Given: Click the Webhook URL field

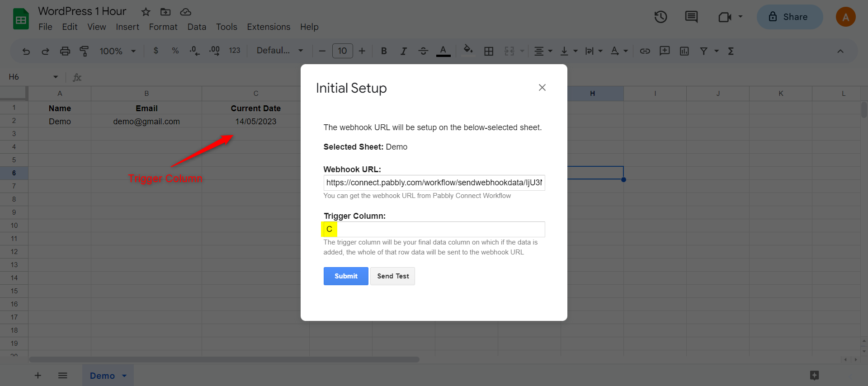Looking at the screenshot, I should tap(434, 183).
